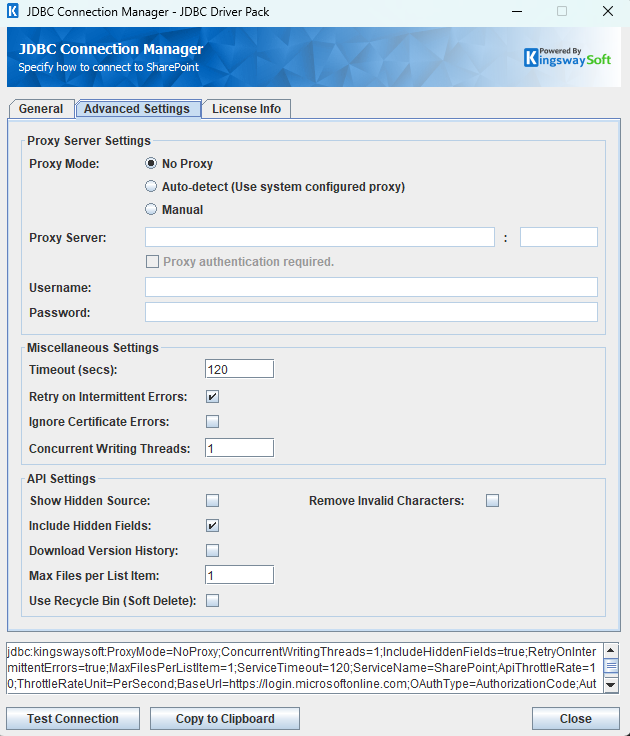
Task: Click connection string scrollbar up arrow
Action: [611, 650]
